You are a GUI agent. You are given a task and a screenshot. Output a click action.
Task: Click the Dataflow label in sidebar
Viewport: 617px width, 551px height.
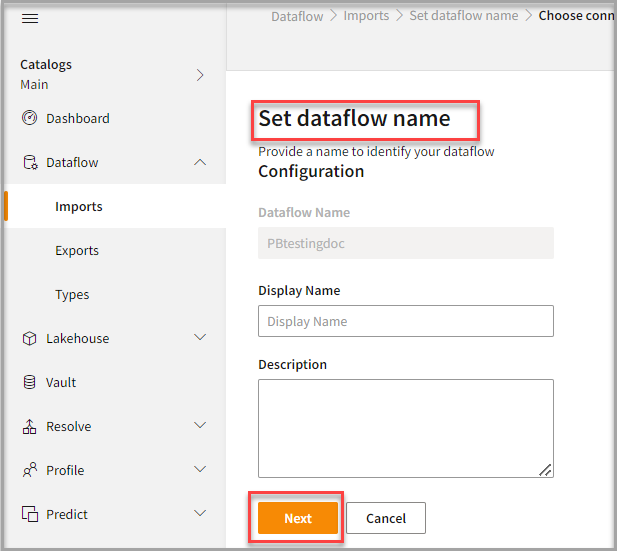point(72,163)
